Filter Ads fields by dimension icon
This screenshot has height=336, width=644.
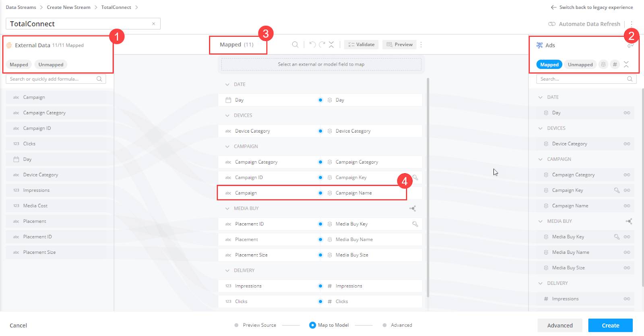(x=603, y=64)
